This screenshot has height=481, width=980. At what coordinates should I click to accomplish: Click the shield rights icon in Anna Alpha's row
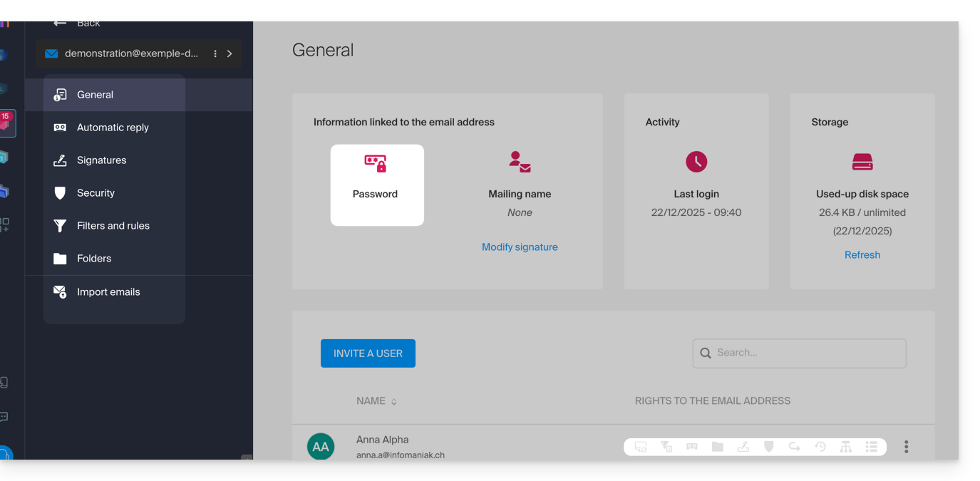(x=769, y=447)
